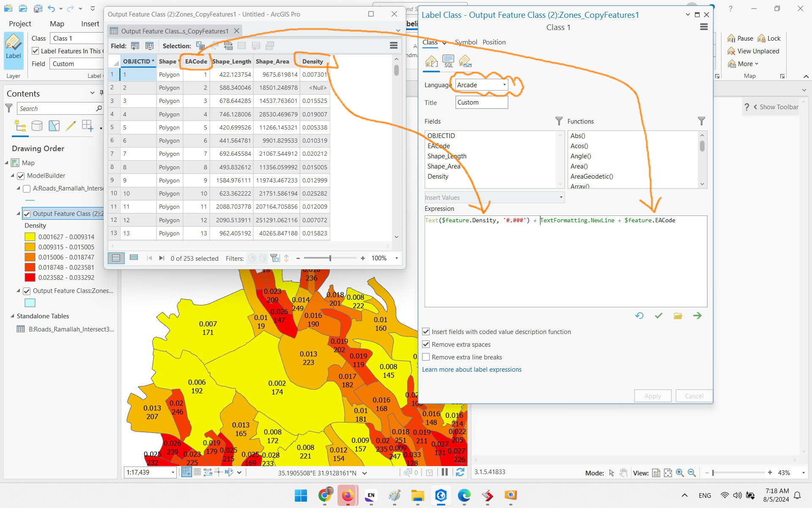Disable Remove extra spaces

(x=426, y=344)
